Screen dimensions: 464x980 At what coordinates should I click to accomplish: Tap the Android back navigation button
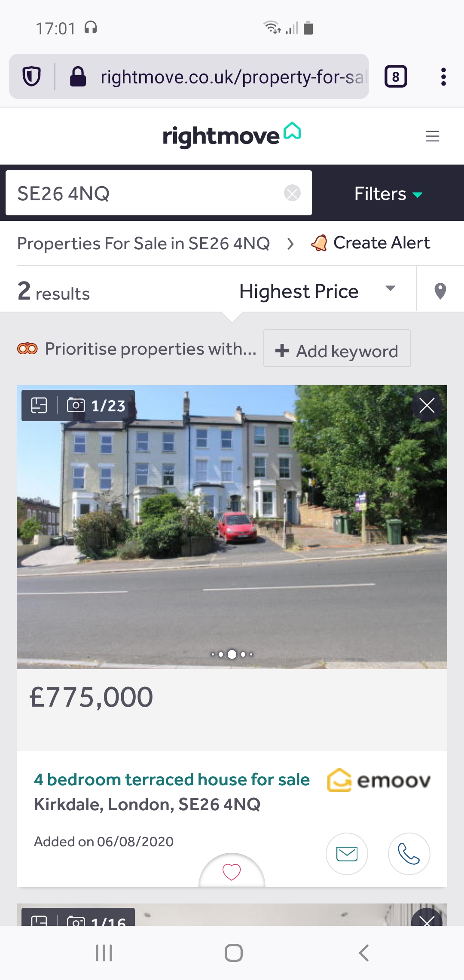(x=363, y=953)
